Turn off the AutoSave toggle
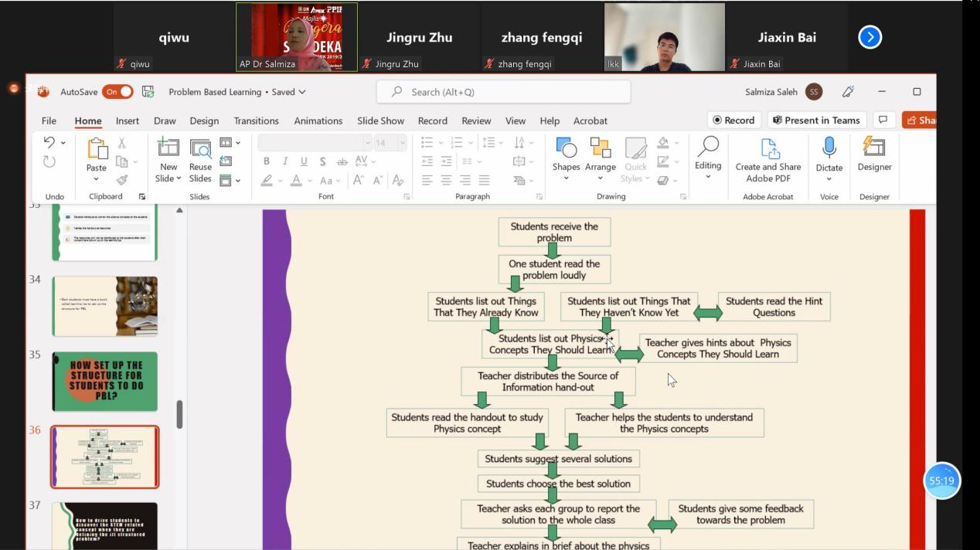980x550 pixels. pyautogui.click(x=117, y=92)
